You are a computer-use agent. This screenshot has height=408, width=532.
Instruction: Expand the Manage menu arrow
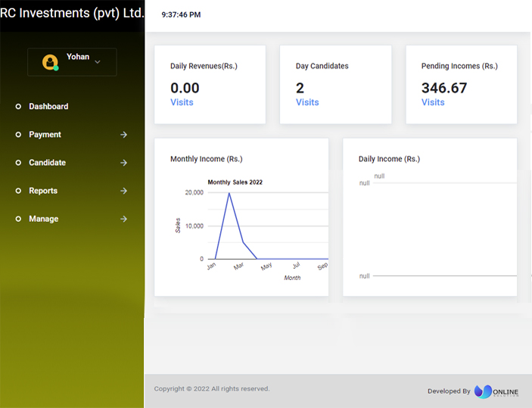click(x=124, y=219)
